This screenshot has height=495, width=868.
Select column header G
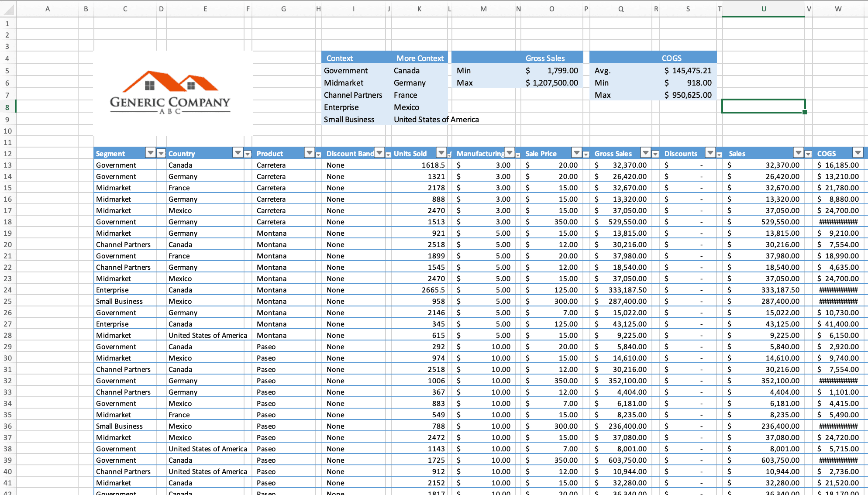(284, 9)
